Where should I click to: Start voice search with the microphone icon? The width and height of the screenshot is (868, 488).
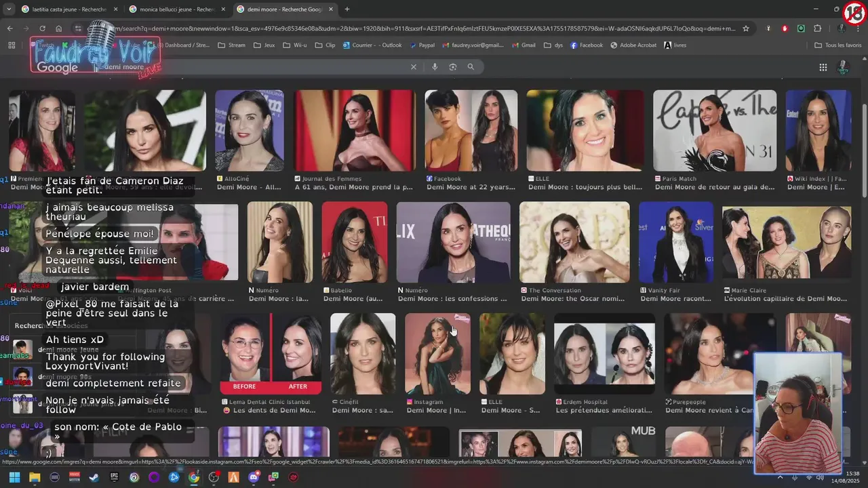435,67
